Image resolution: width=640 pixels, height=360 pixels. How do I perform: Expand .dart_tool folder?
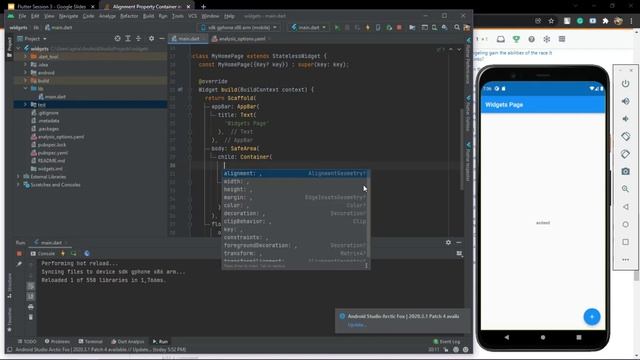[25, 57]
